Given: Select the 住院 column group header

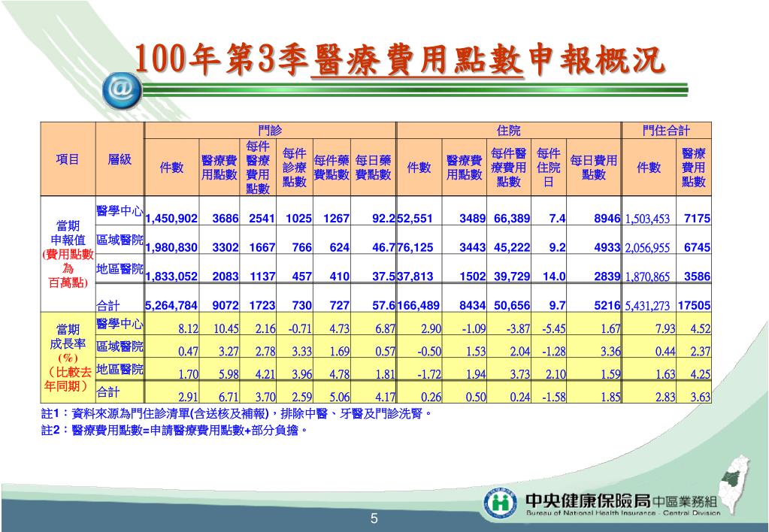Looking at the screenshot, I should 508,131.
